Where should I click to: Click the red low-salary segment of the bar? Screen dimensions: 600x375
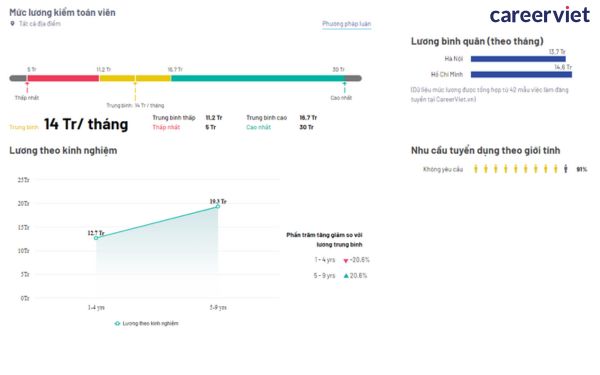63,78
